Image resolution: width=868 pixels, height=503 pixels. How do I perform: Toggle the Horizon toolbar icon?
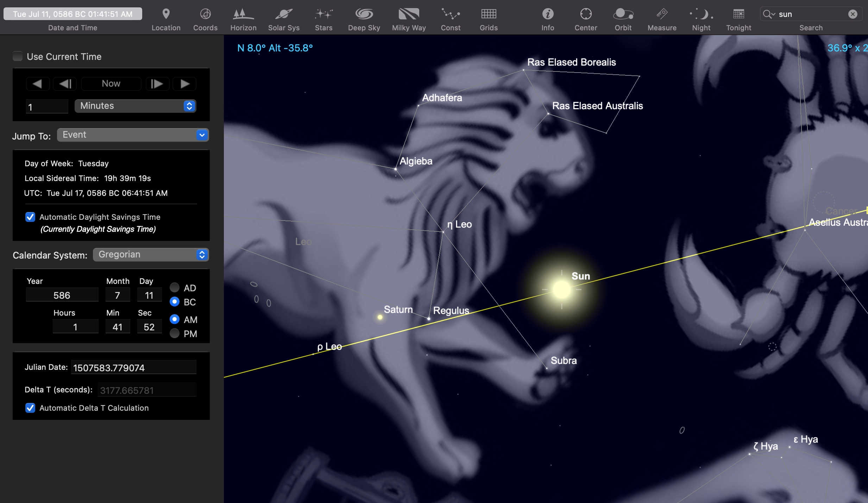pos(243,14)
